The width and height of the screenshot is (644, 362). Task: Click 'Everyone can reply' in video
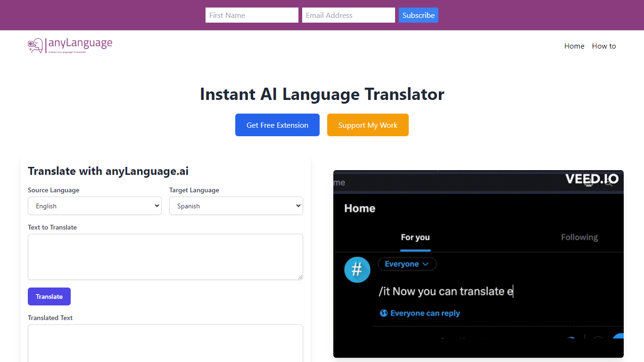click(x=420, y=313)
